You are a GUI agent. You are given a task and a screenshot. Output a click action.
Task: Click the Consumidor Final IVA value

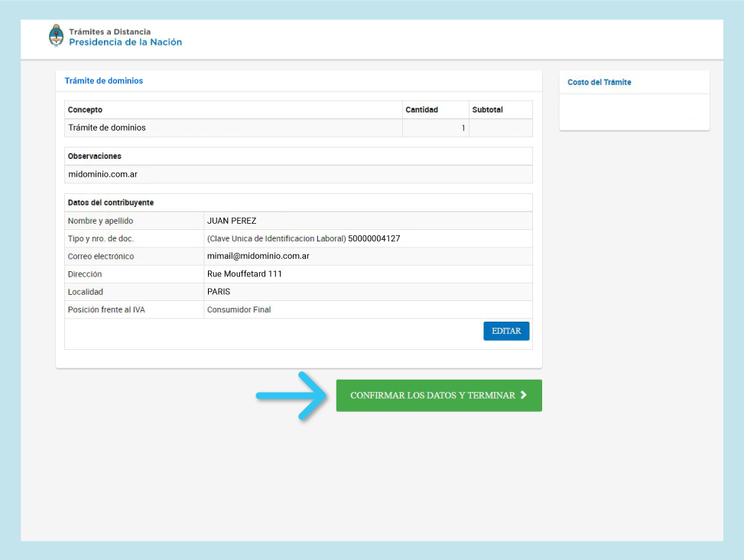pyautogui.click(x=239, y=309)
